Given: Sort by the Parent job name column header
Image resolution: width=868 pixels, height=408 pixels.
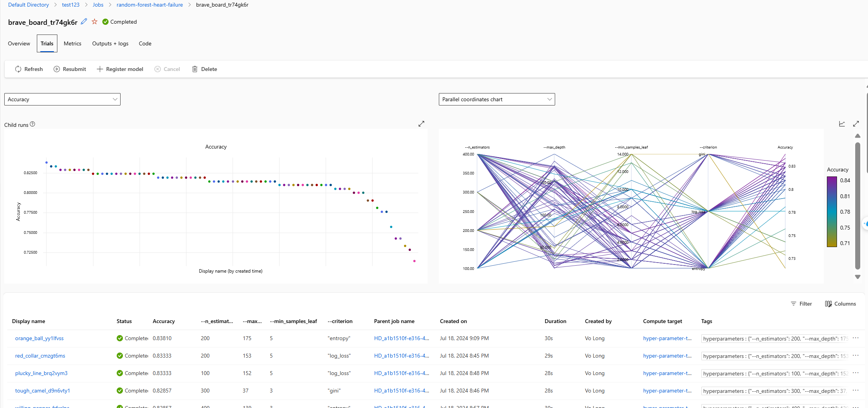Looking at the screenshot, I should tap(394, 321).
